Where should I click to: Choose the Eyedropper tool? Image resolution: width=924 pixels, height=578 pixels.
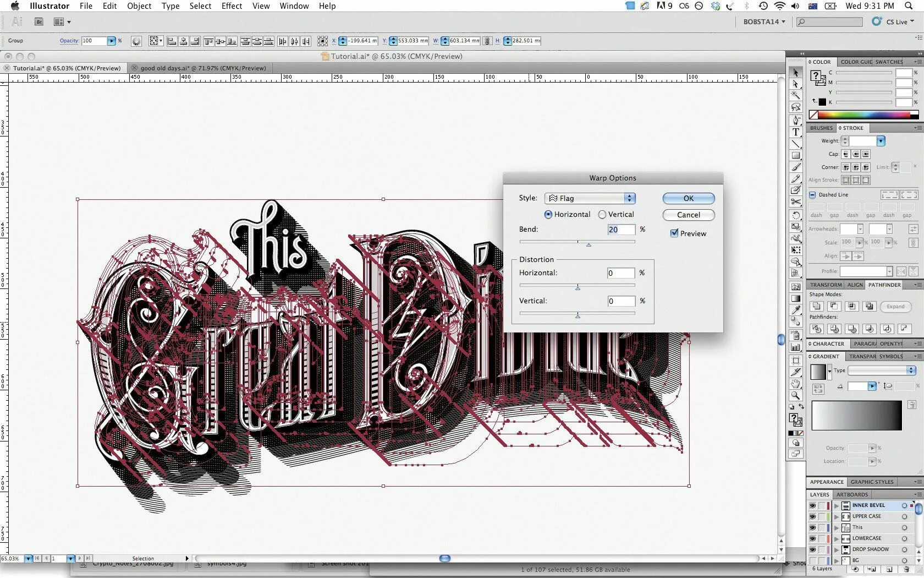pos(795,310)
